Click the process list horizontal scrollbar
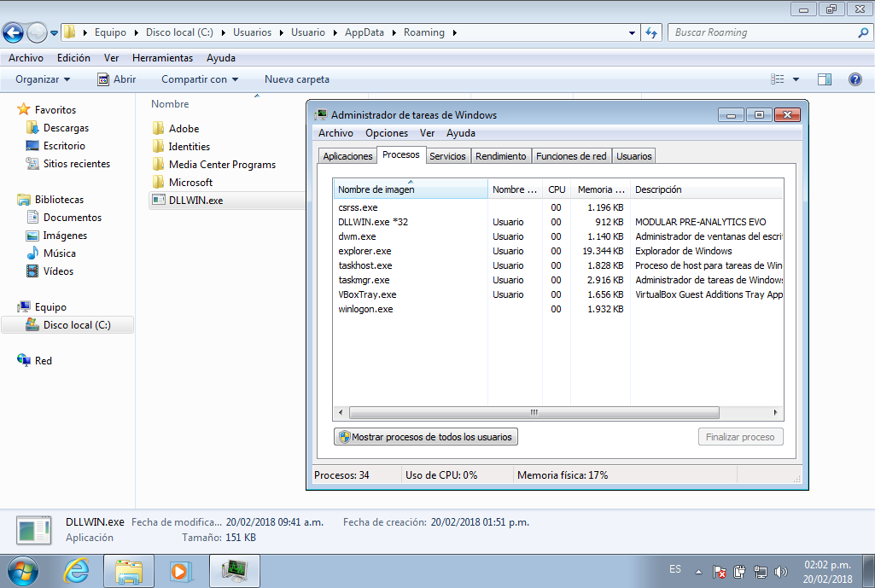The image size is (875, 588). click(534, 413)
